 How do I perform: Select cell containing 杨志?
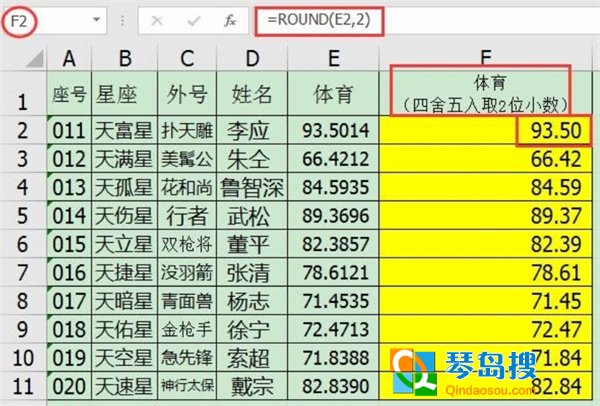(252, 301)
